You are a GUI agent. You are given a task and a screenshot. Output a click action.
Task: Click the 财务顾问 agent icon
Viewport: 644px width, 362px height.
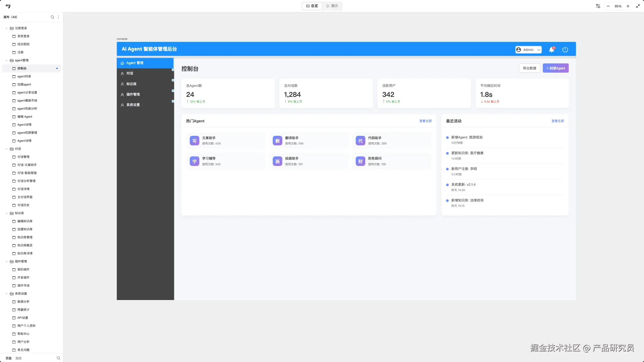(x=360, y=161)
